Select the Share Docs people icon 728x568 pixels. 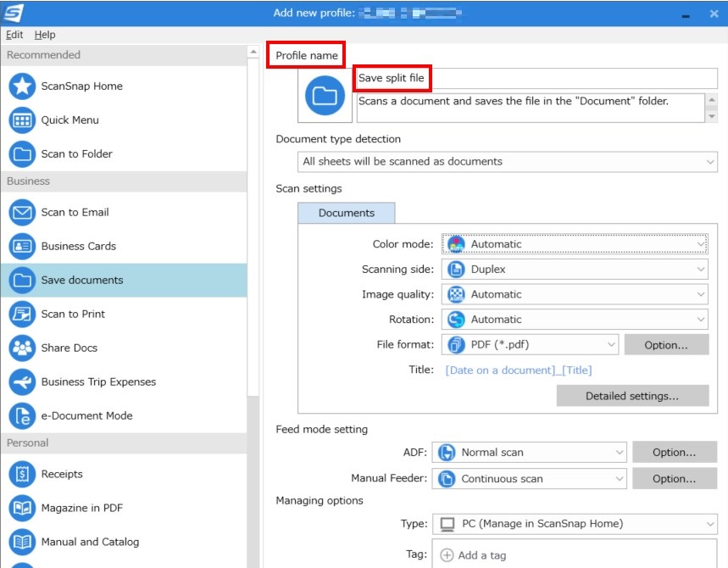22,348
